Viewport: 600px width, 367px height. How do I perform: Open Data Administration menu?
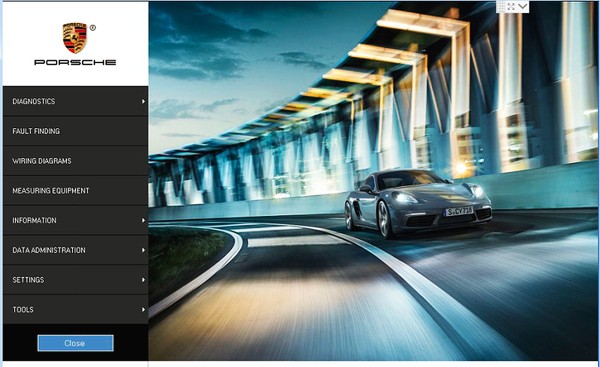pos(75,250)
